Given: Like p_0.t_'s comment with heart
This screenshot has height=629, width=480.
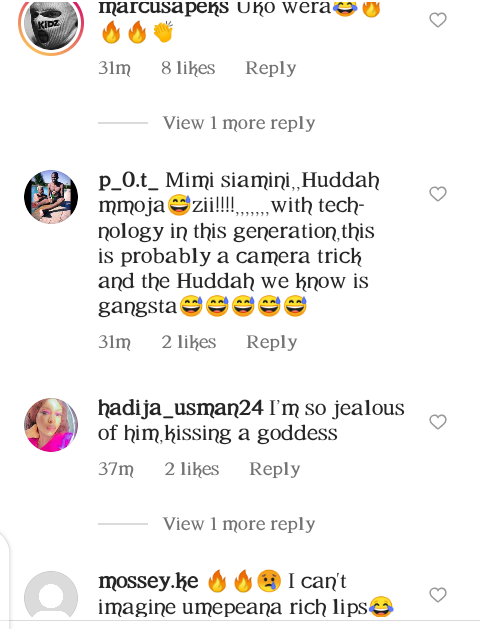Looking at the screenshot, I should [438, 194].
